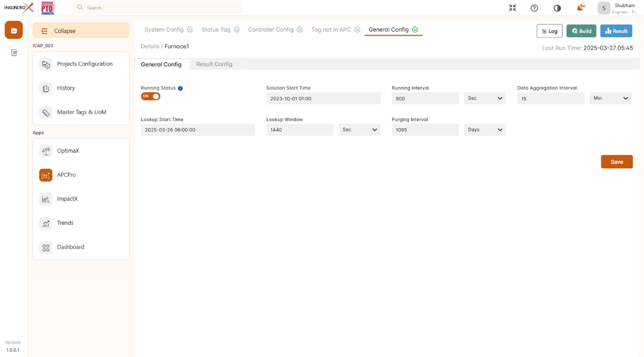Open the Lookup Window unit dropdown
Viewport: 644px width, 357px height.
pyautogui.click(x=359, y=130)
